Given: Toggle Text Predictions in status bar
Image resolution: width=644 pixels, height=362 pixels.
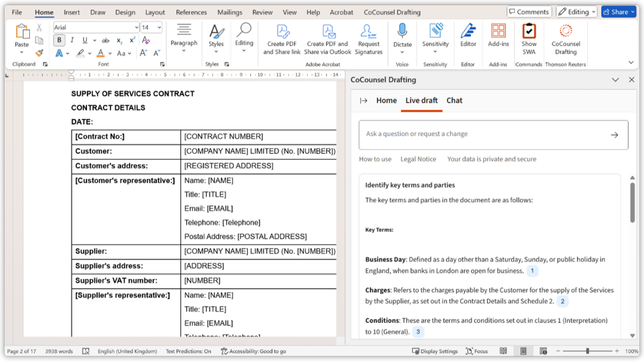Looking at the screenshot, I should point(189,351).
